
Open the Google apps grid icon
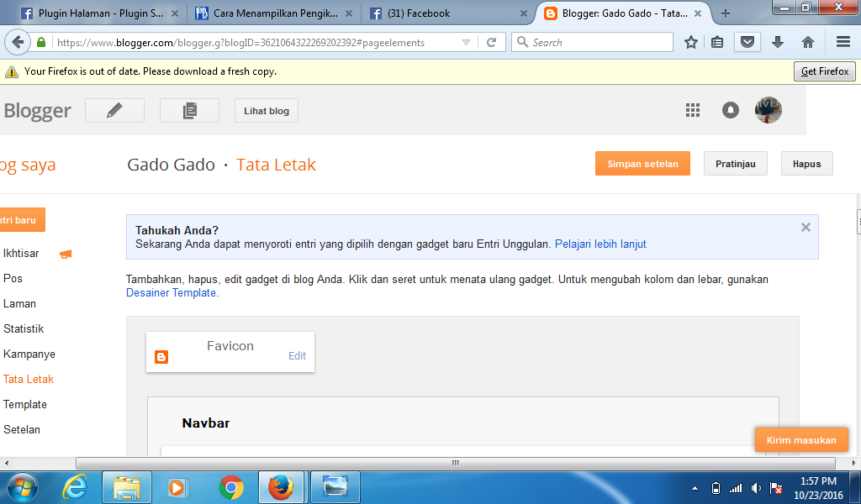(693, 110)
